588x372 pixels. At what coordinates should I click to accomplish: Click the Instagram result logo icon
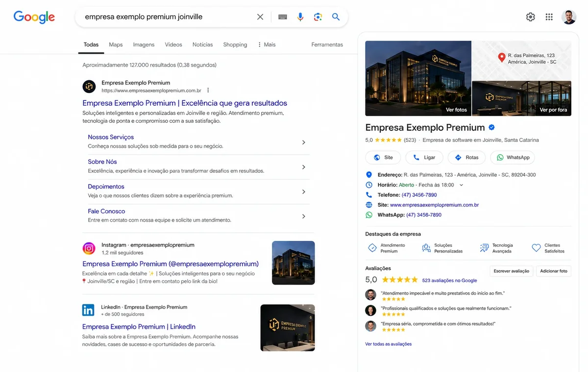pyautogui.click(x=89, y=249)
